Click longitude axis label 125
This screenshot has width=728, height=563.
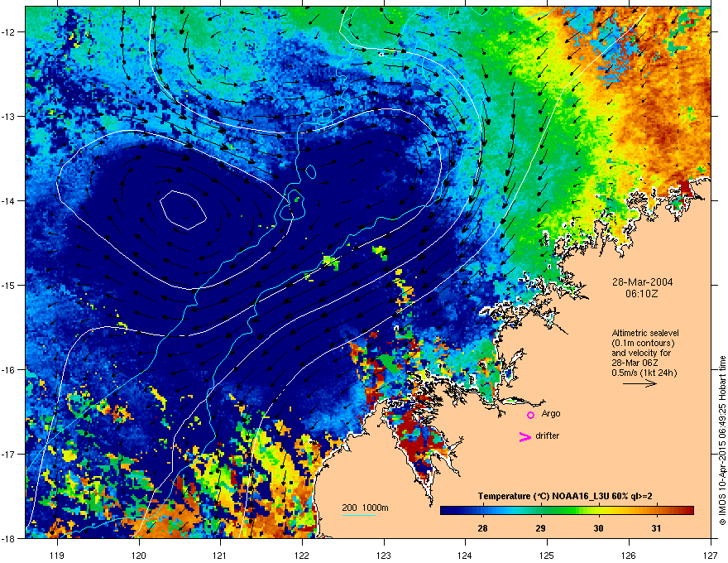[x=547, y=555]
